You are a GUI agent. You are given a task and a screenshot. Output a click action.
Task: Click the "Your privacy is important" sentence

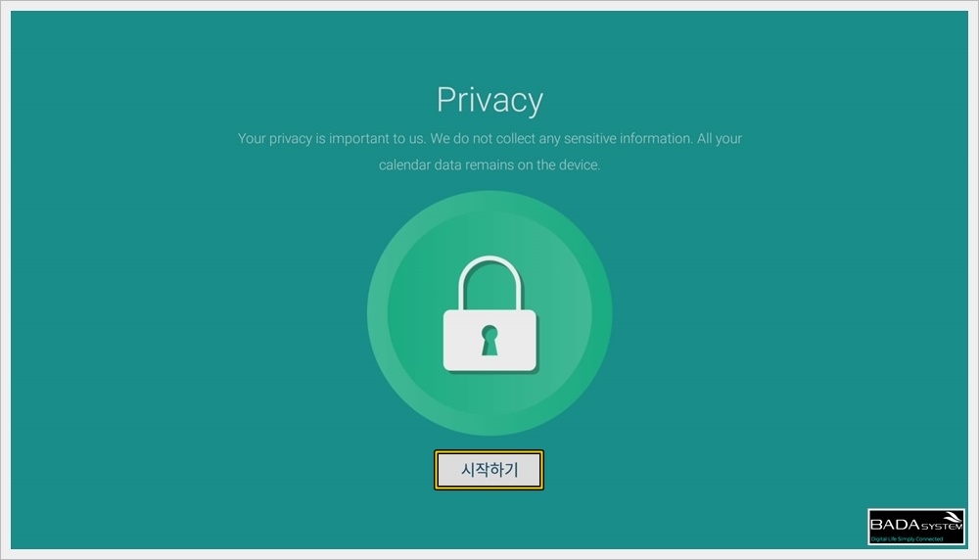[331, 139]
